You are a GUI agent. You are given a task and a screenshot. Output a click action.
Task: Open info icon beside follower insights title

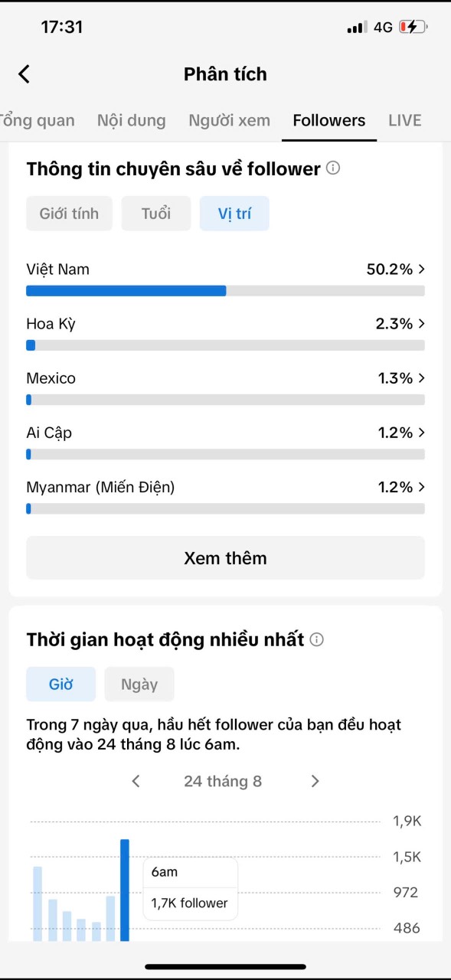[x=333, y=168]
